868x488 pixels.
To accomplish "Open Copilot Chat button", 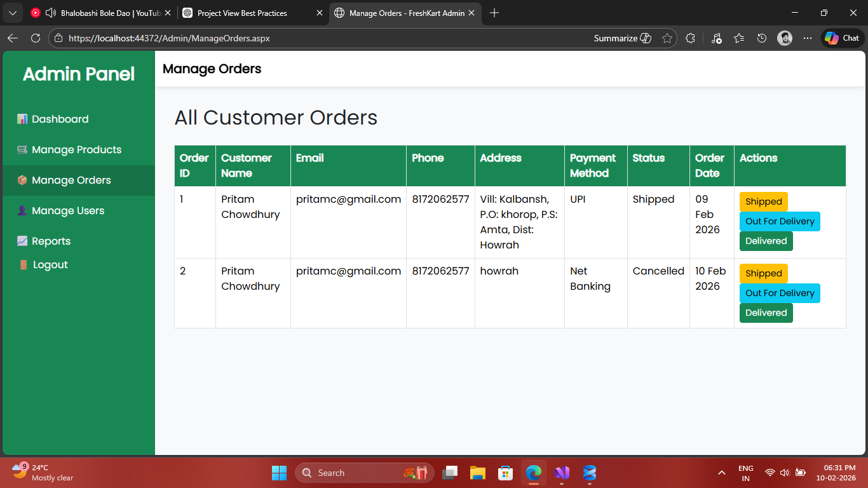I will point(843,38).
